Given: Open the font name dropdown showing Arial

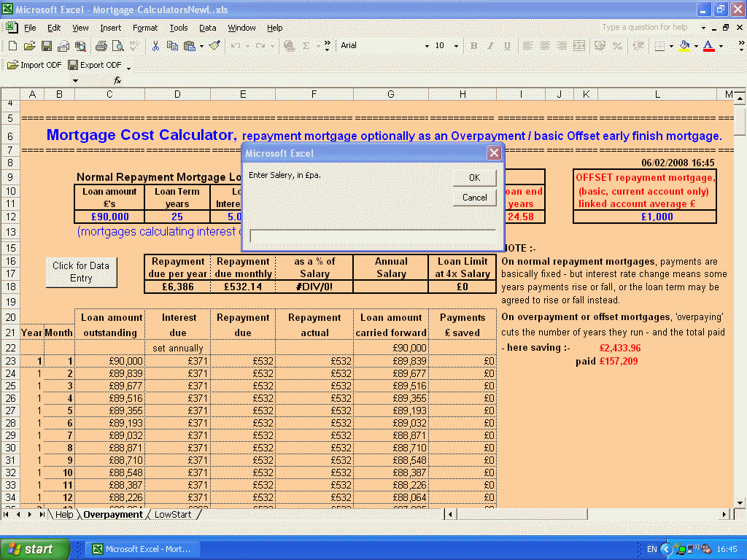Looking at the screenshot, I should [427, 46].
